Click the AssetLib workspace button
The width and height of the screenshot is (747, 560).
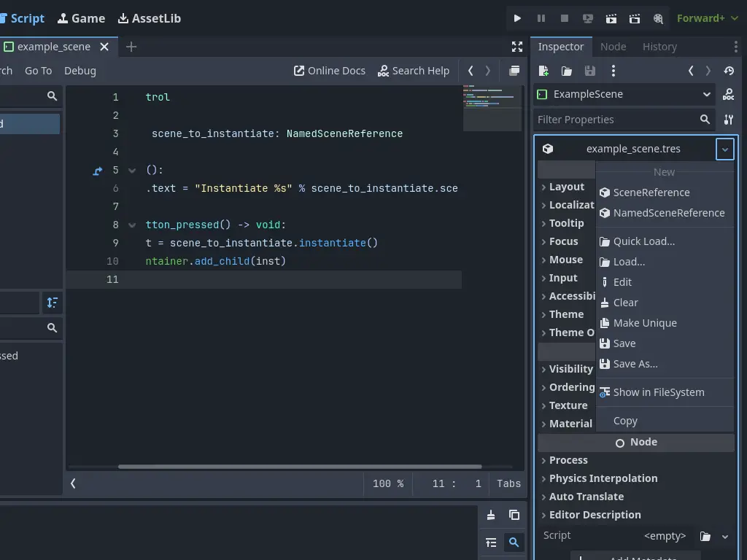150,18
